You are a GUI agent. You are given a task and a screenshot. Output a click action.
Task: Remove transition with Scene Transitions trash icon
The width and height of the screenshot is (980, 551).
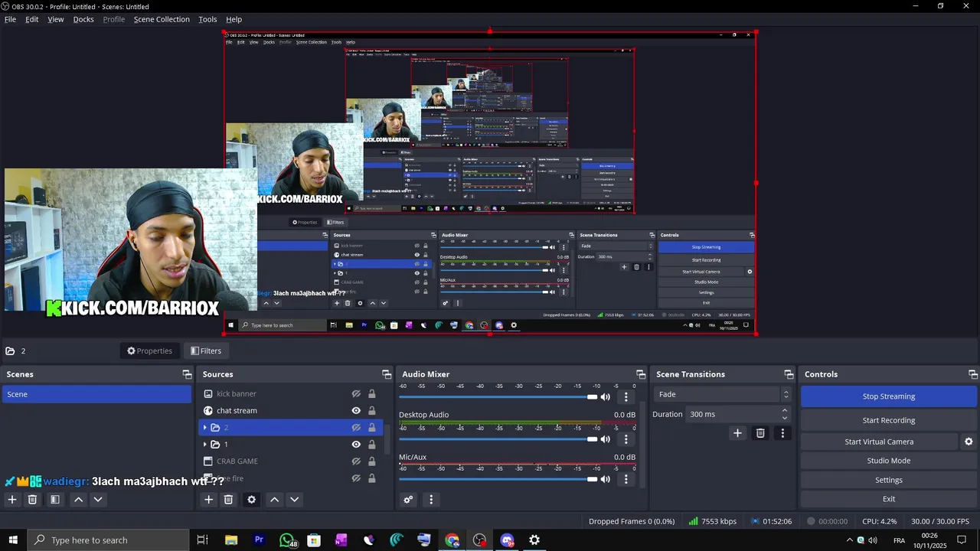pyautogui.click(x=760, y=433)
